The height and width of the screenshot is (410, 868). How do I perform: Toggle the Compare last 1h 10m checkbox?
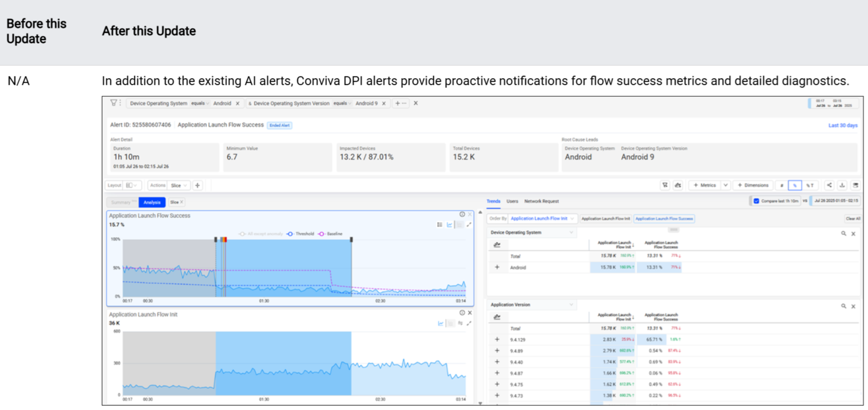click(x=757, y=201)
